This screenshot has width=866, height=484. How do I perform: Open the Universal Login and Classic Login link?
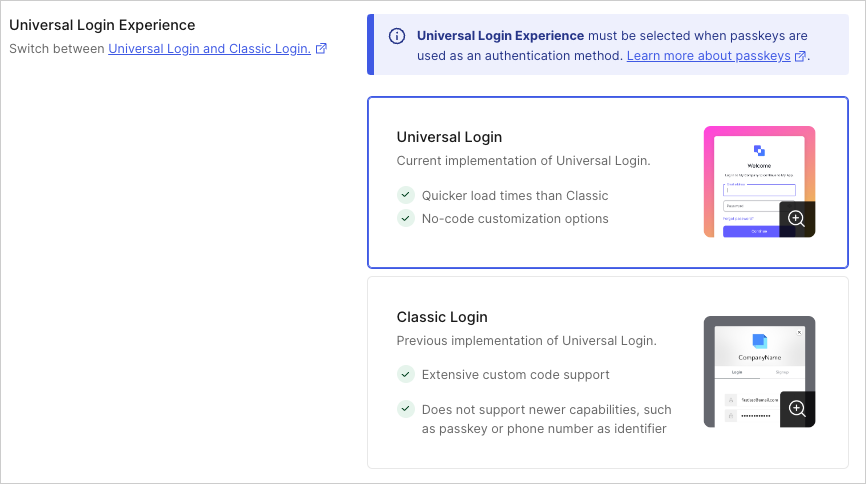click(x=209, y=49)
